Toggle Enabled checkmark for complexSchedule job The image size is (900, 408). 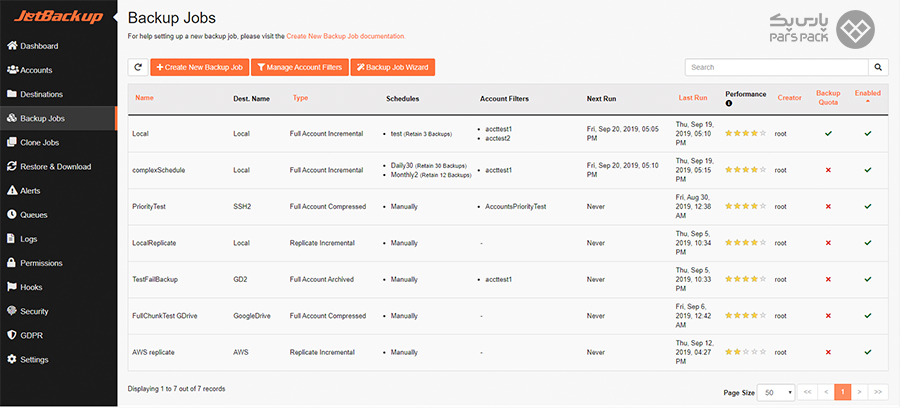(868, 170)
